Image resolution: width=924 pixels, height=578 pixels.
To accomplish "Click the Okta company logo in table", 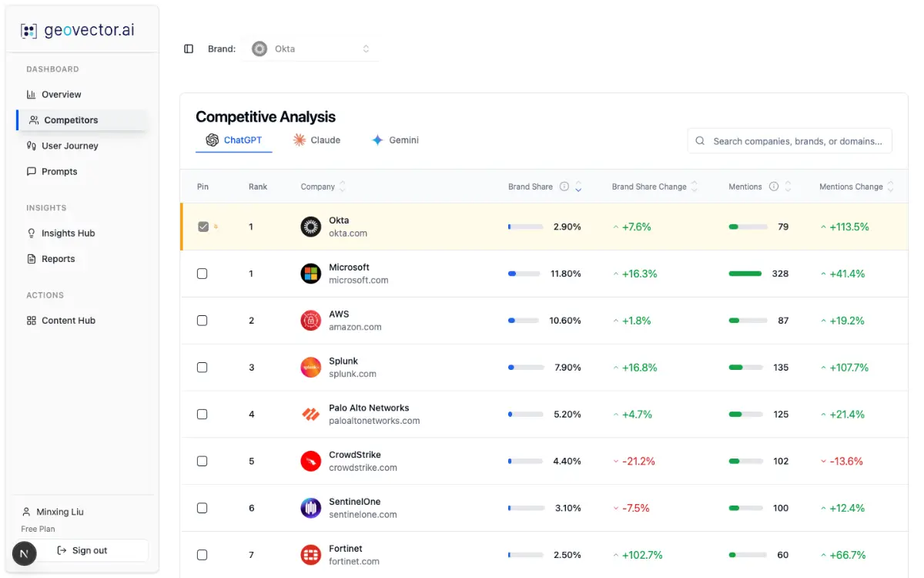I will [x=310, y=227].
